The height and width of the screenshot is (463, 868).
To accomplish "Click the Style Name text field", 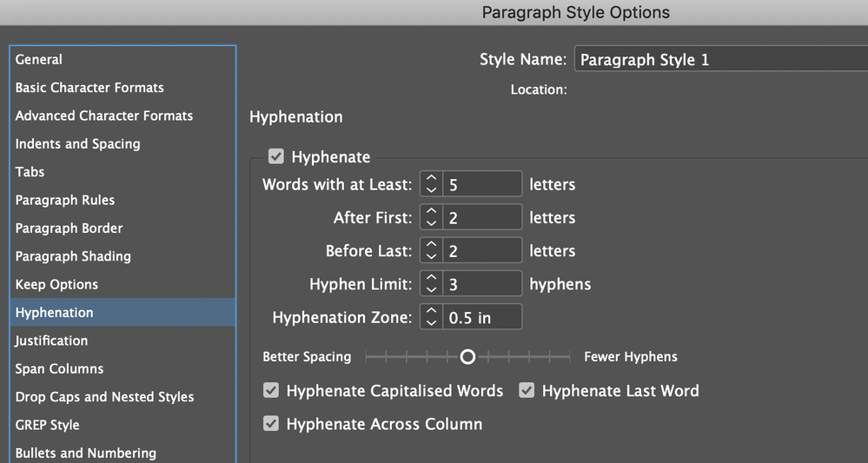I will pos(719,60).
